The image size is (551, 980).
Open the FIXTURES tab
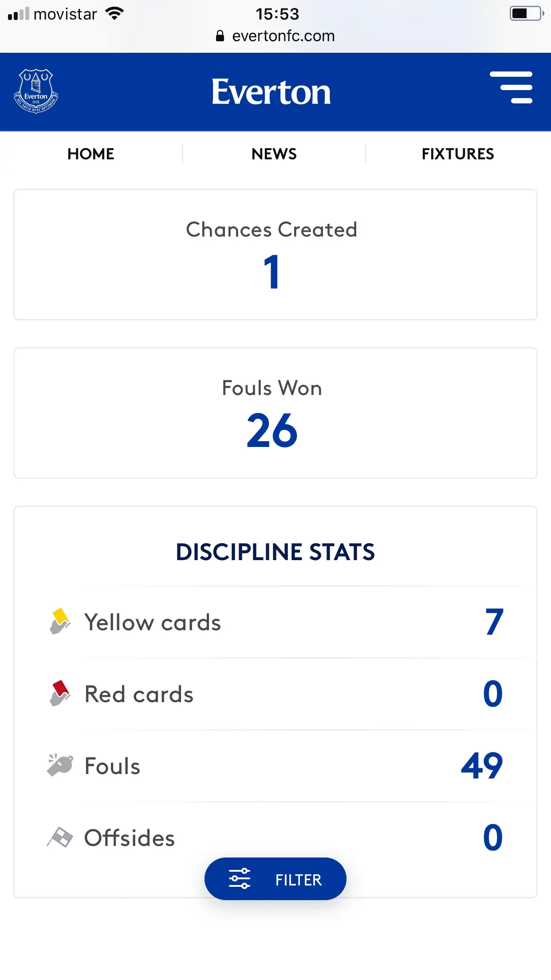[x=458, y=154]
